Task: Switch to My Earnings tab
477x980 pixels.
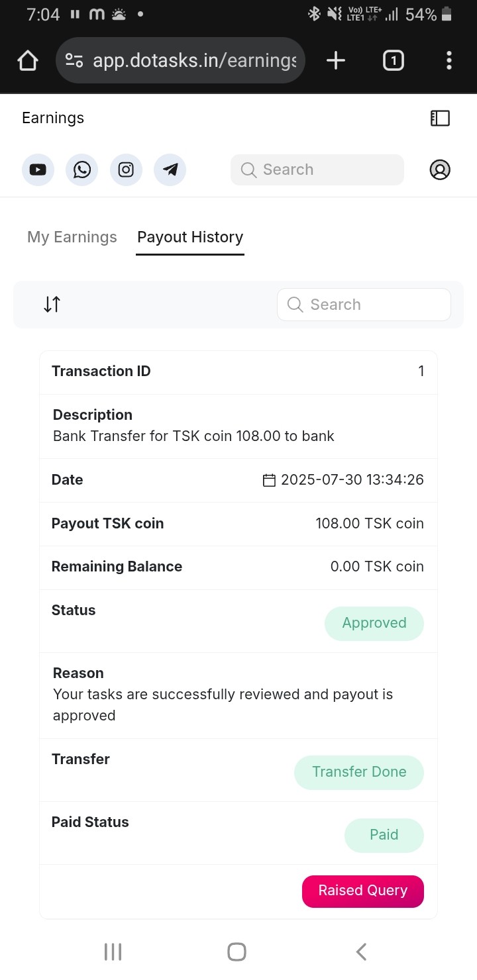Action: [x=72, y=237]
